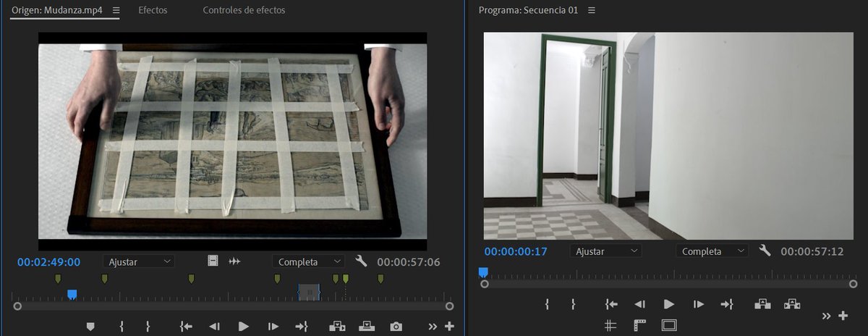Viewport: 868px width, 336px height.
Task: Click the Program timecode 00:00:00:17
Action: (x=516, y=251)
